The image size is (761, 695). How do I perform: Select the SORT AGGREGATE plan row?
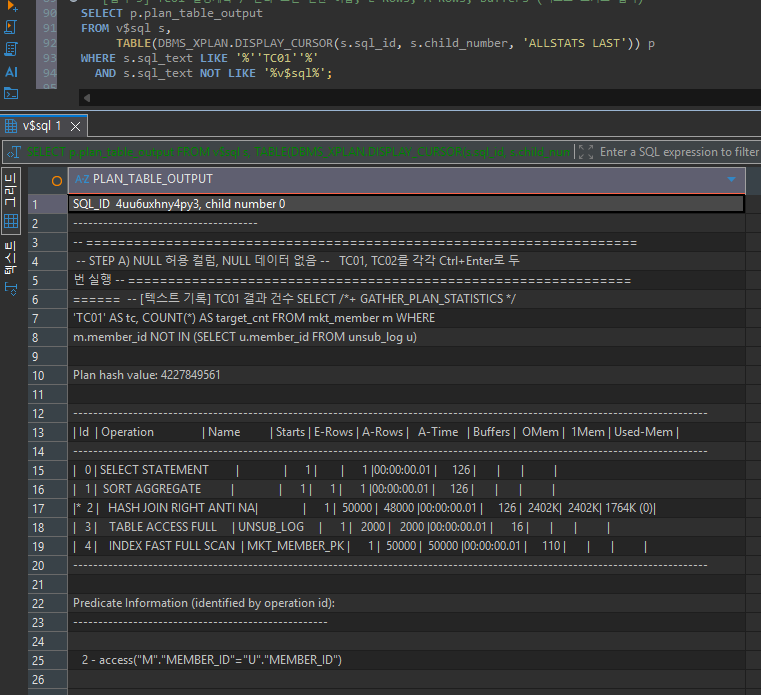407,489
